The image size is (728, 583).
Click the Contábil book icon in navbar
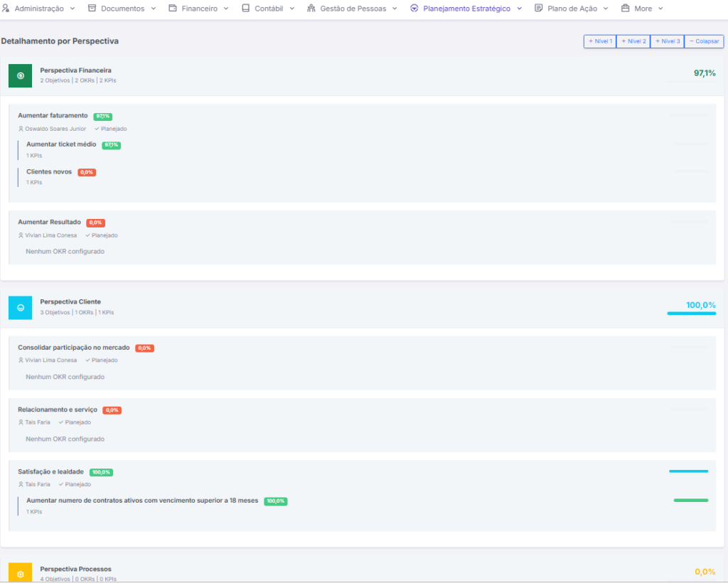point(246,9)
